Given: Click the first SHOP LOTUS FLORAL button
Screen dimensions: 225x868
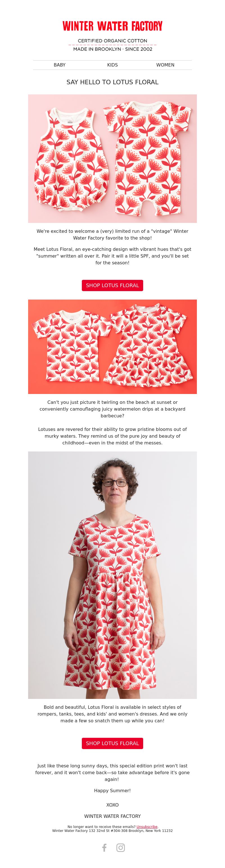Looking at the screenshot, I should pos(112,285).
